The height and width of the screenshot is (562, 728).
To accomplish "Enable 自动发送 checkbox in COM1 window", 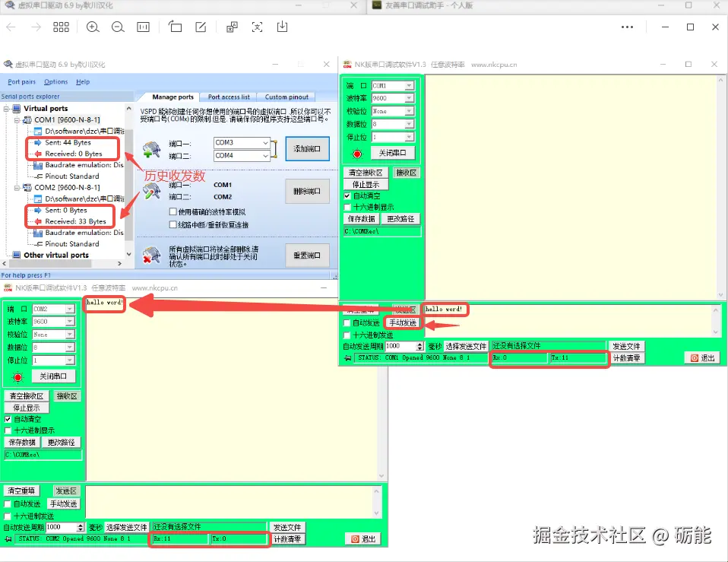I will 347,322.
